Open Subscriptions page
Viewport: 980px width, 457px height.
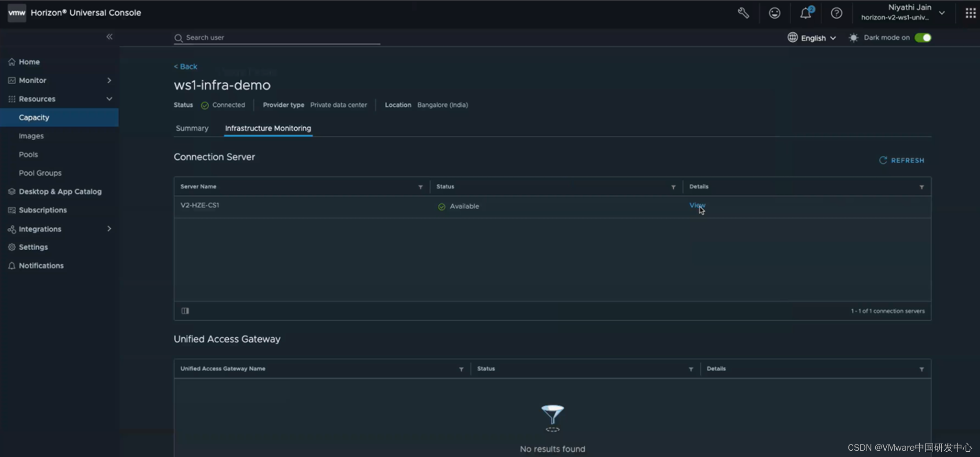(43, 210)
